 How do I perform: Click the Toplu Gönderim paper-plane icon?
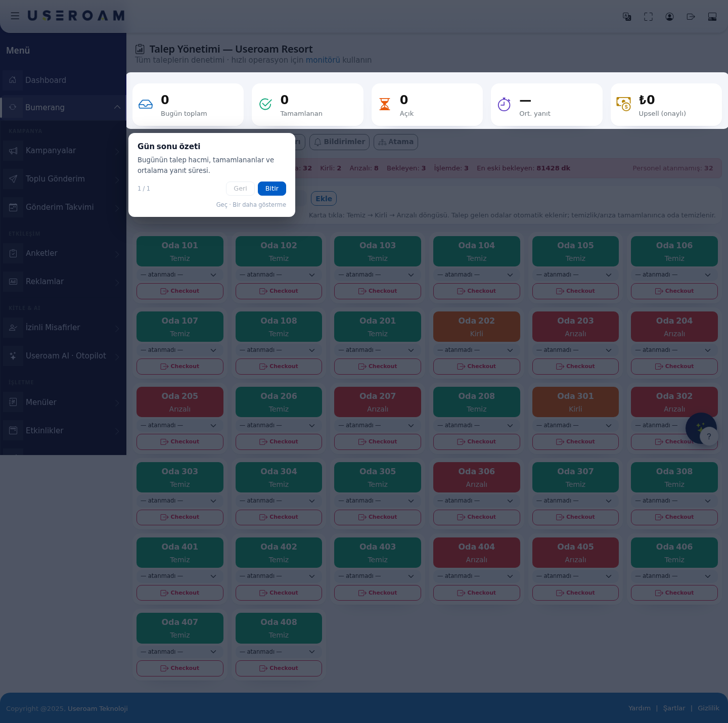click(x=13, y=179)
